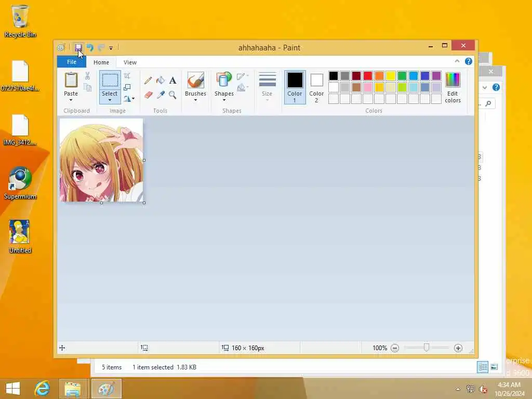This screenshot has width=532, height=399.
Task: Select the Eraser tool
Action: click(x=148, y=95)
